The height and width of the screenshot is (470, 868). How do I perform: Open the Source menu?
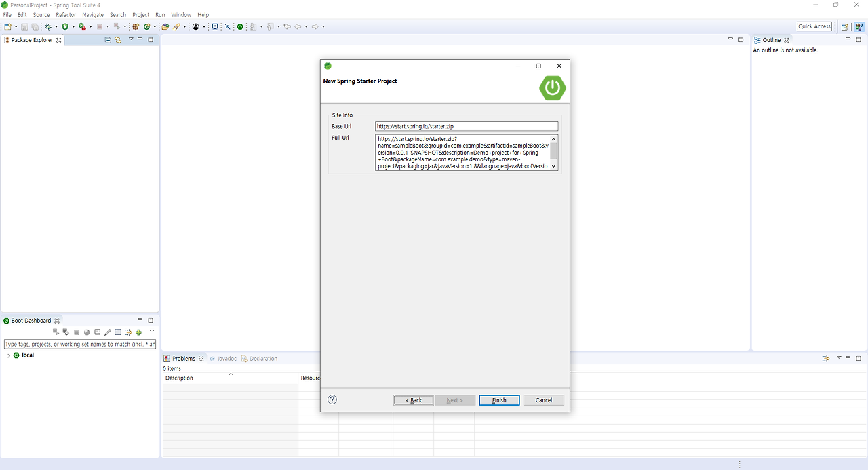[41, 14]
